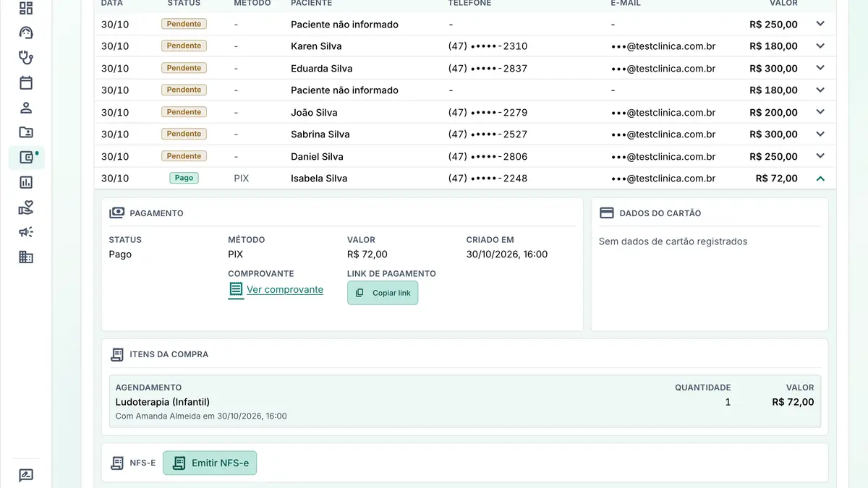Click the Pendente badge on João Silva's row

click(184, 112)
